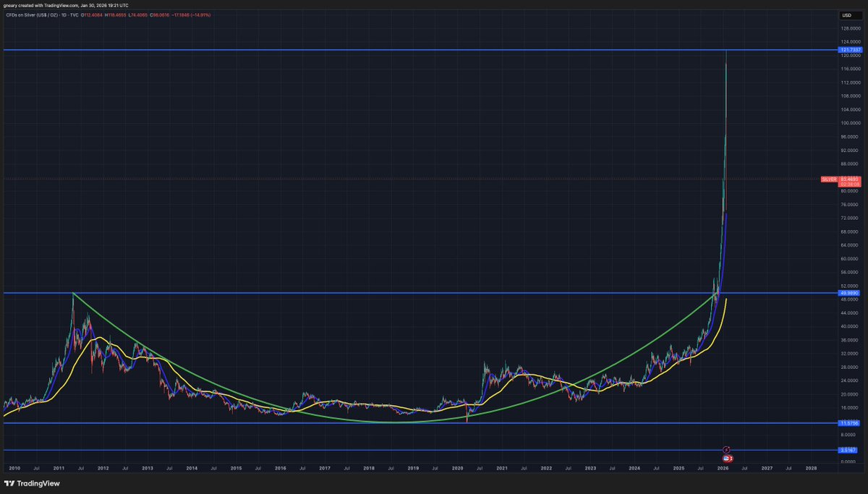Click the change value −17.1846 (−14.91%)
Screen dimensions: 868x494
(191, 14)
